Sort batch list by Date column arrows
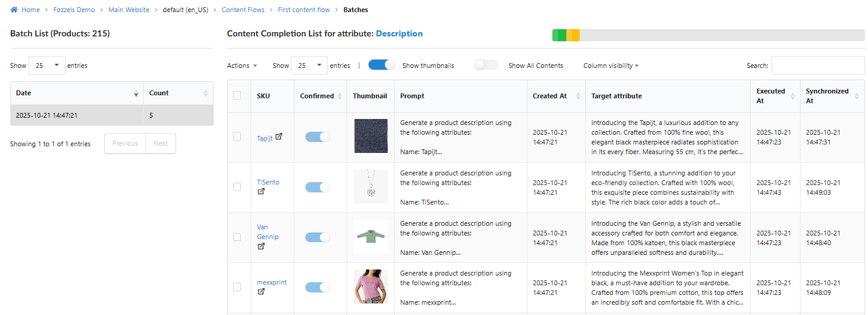 pos(136,93)
